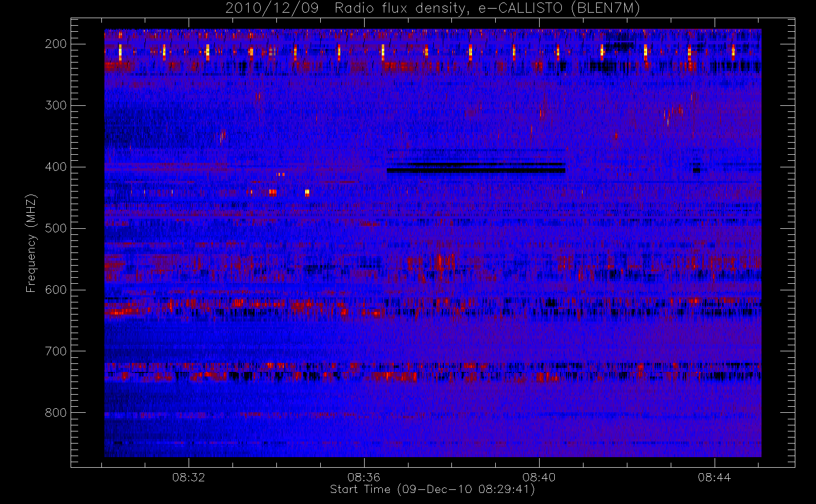Image resolution: width=816 pixels, height=504 pixels.
Task: Click the 800 frequency tick label
Action: (56, 413)
